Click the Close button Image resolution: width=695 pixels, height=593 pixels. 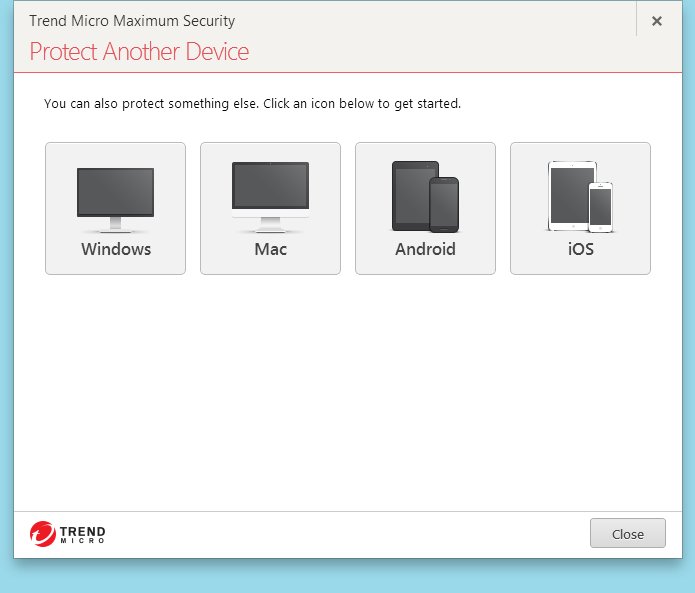[x=628, y=533]
